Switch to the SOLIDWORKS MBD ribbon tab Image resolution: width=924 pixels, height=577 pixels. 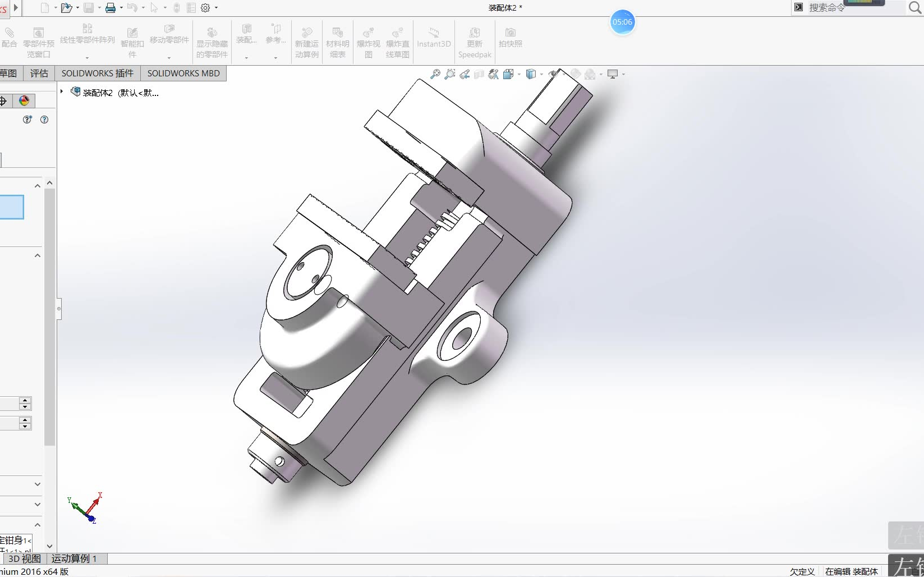click(183, 73)
